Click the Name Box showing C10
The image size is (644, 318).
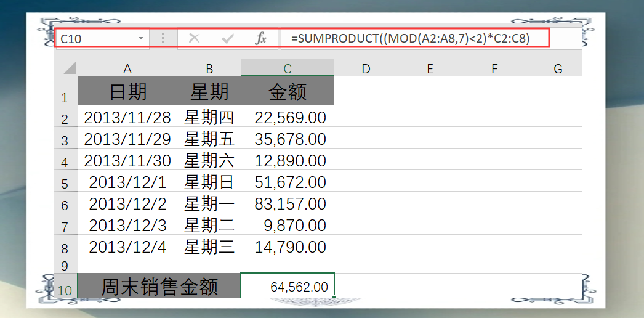(x=102, y=39)
